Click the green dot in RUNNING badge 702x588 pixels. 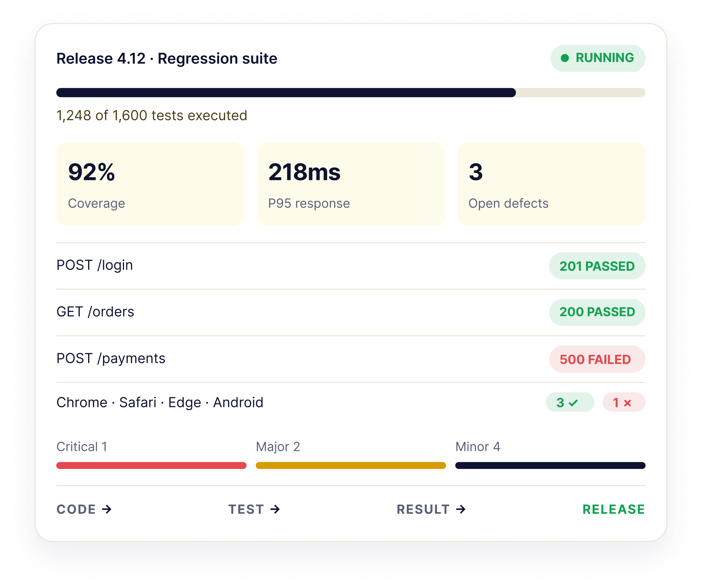pyautogui.click(x=565, y=58)
